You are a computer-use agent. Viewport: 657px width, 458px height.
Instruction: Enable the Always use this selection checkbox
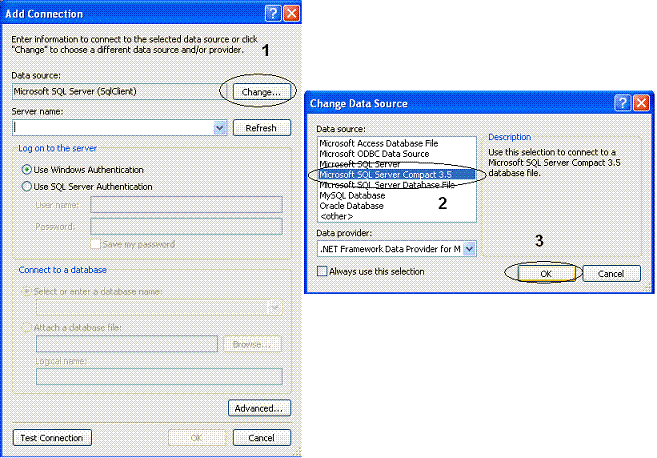[322, 271]
